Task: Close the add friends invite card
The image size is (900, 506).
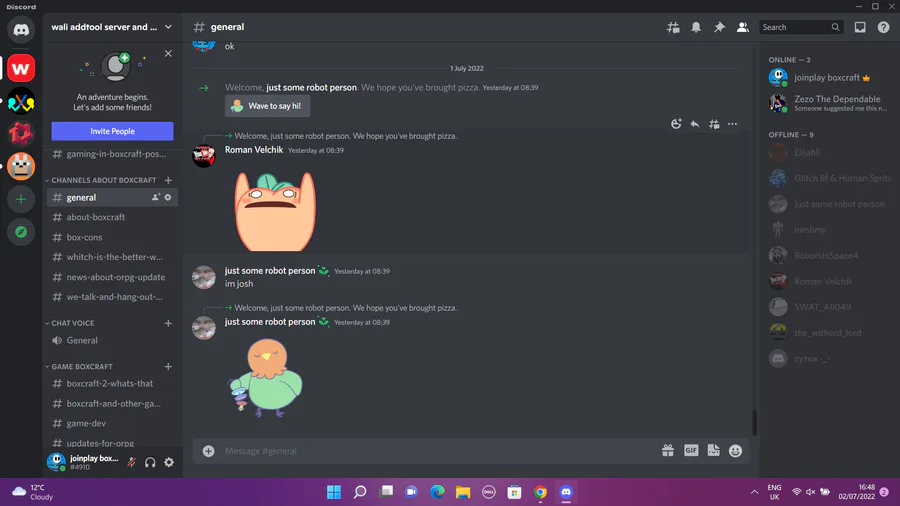Action: [168, 53]
